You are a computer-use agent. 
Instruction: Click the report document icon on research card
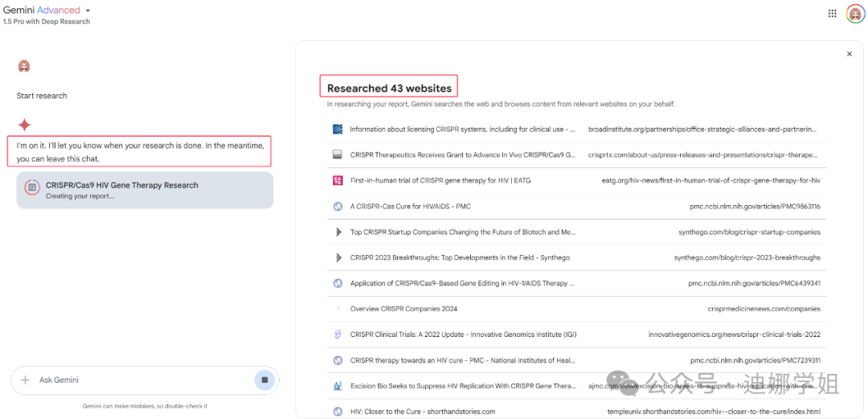tap(31, 188)
